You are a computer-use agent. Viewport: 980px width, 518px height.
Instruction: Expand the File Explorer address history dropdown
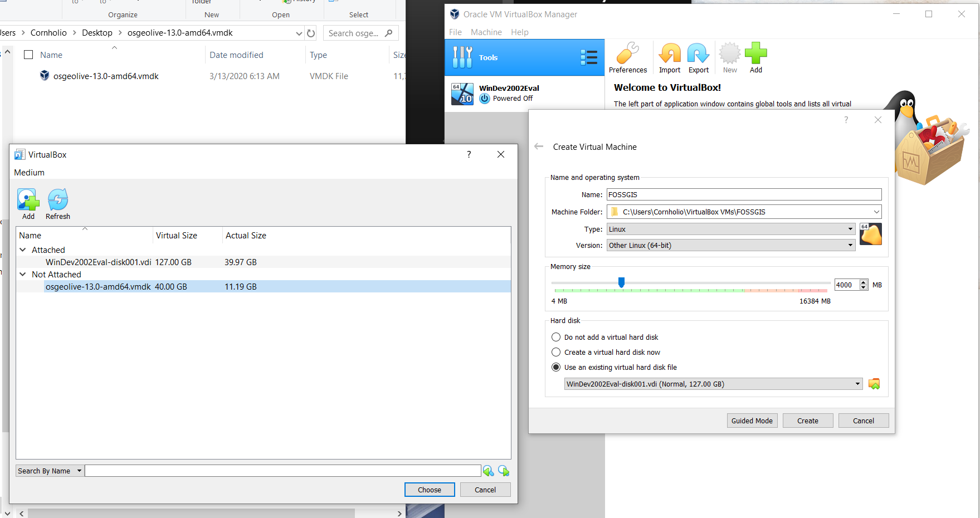[x=299, y=33]
